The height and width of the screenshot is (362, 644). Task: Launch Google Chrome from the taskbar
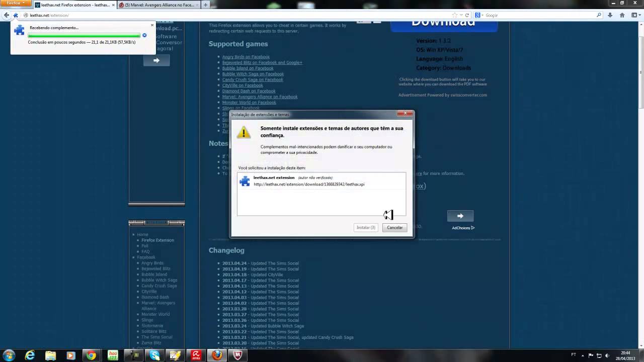[x=91, y=355]
